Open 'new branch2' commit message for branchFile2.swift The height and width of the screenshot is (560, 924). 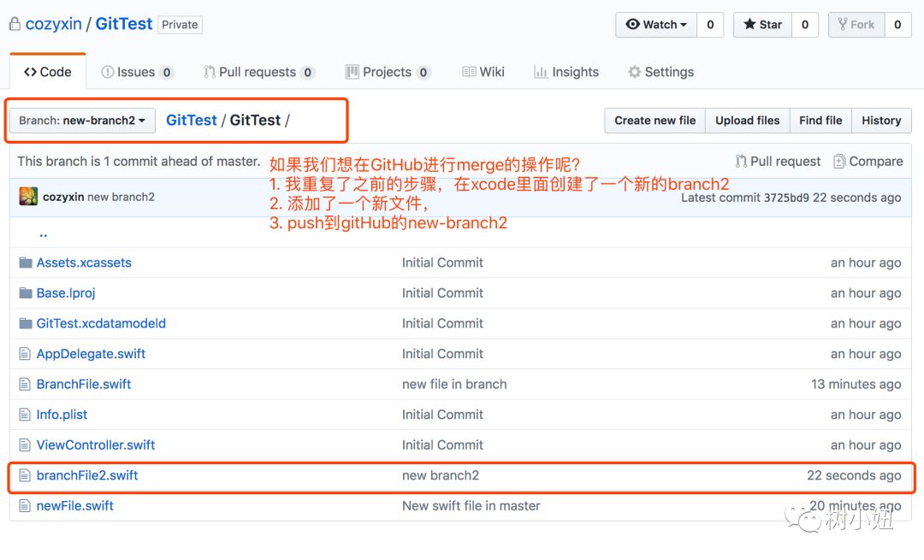441,475
